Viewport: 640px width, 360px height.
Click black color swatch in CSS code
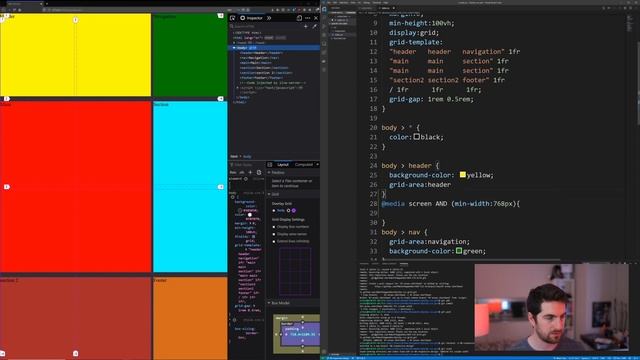pos(416,137)
